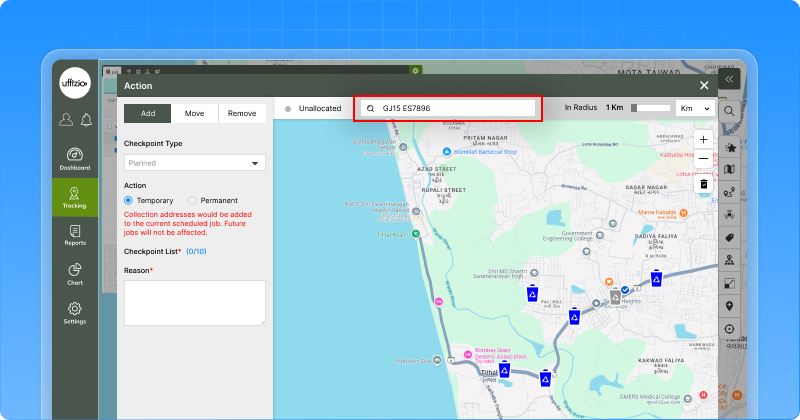Screen dimensions: 800x420
Task: Open the user profile icon
Action: click(x=66, y=120)
